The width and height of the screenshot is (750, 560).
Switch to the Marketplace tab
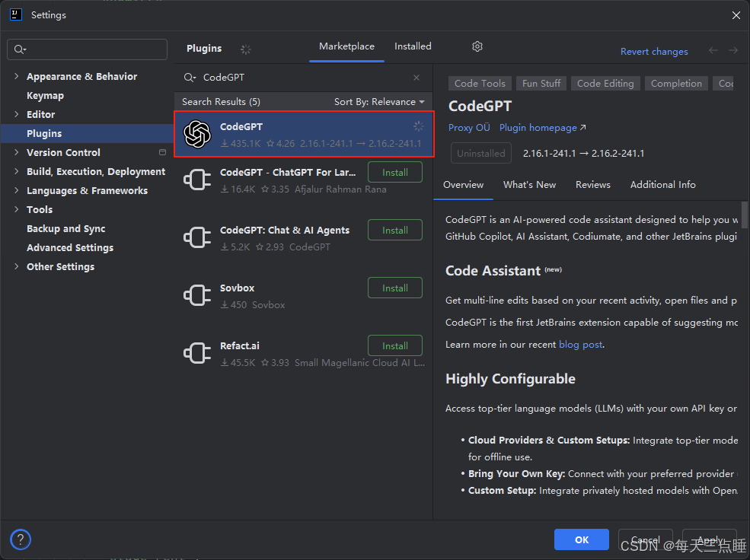(346, 46)
